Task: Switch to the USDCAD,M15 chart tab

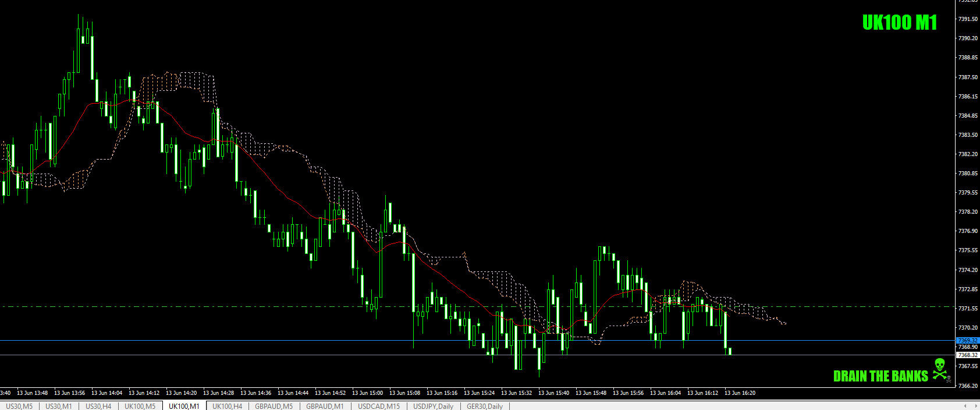Action: coord(379,406)
